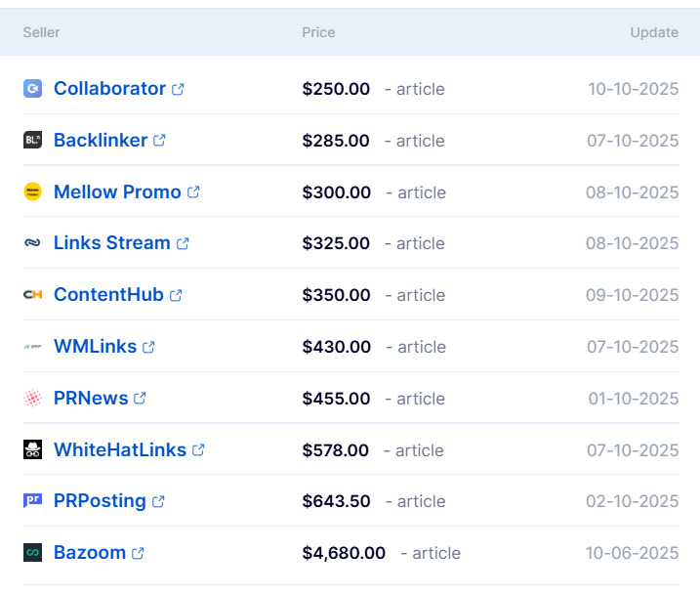Image resolution: width=700 pixels, height=594 pixels.
Task: Click the Update column header
Action: click(x=654, y=32)
